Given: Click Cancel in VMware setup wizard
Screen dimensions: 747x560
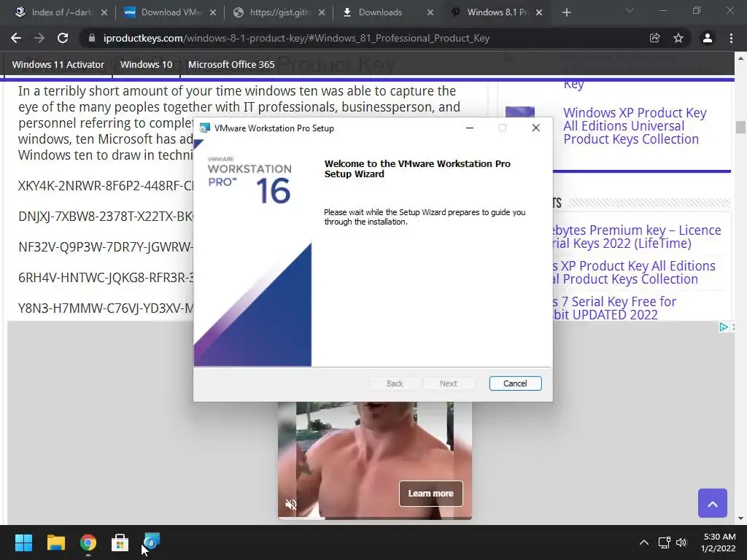Looking at the screenshot, I should pyautogui.click(x=515, y=384).
